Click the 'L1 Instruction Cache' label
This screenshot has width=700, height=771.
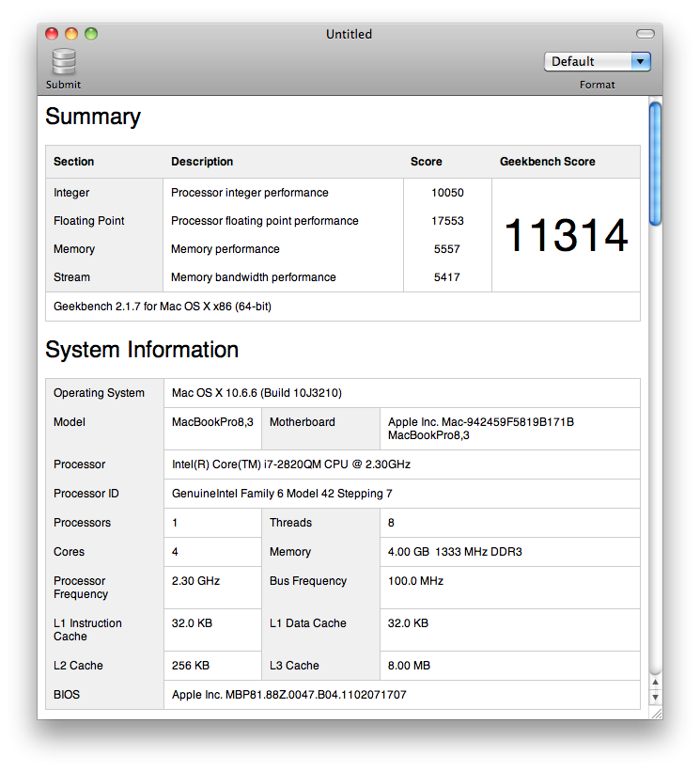pyautogui.click(x=87, y=629)
